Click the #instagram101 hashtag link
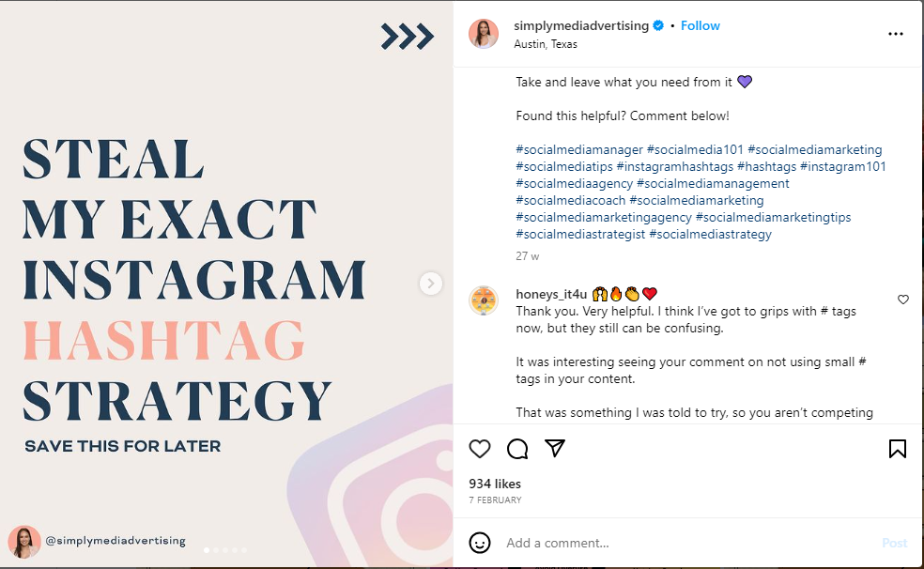The width and height of the screenshot is (924, 569). [842, 166]
